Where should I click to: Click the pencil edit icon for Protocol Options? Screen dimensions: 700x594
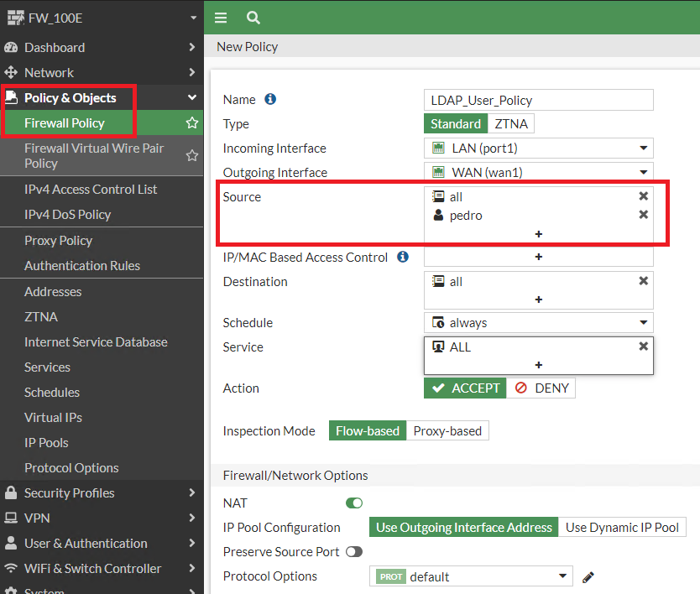pos(588,577)
